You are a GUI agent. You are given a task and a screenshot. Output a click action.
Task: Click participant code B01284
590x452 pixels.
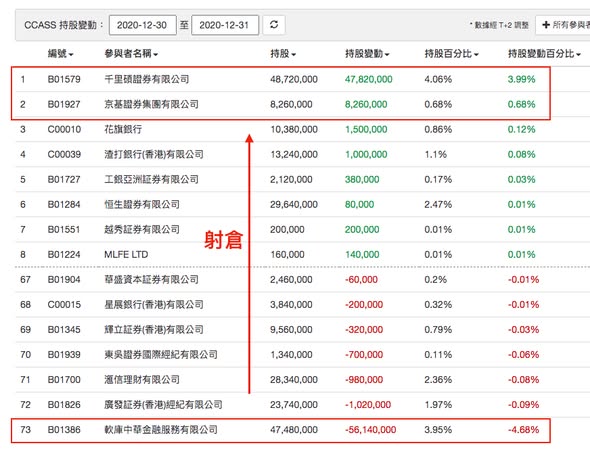pyautogui.click(x=64, y=204)
